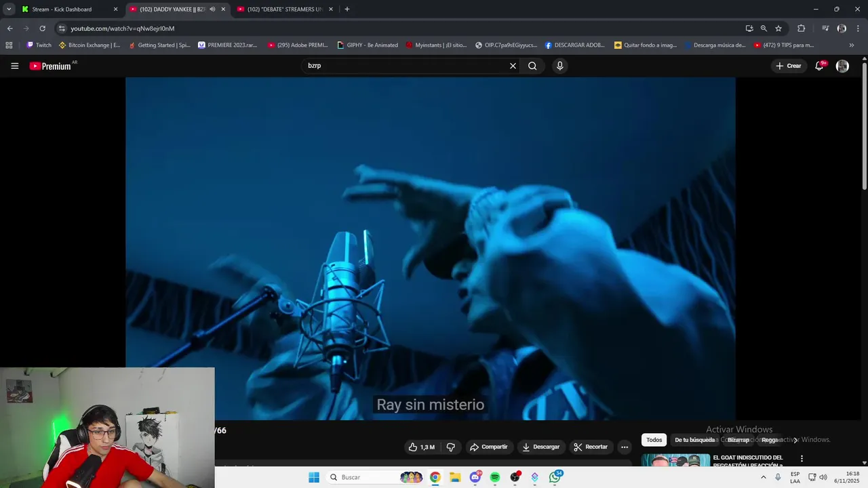The height and width of the screenshot is (488, 868).
Task: Start voice search with microphone
Action: tap(559, 66)
